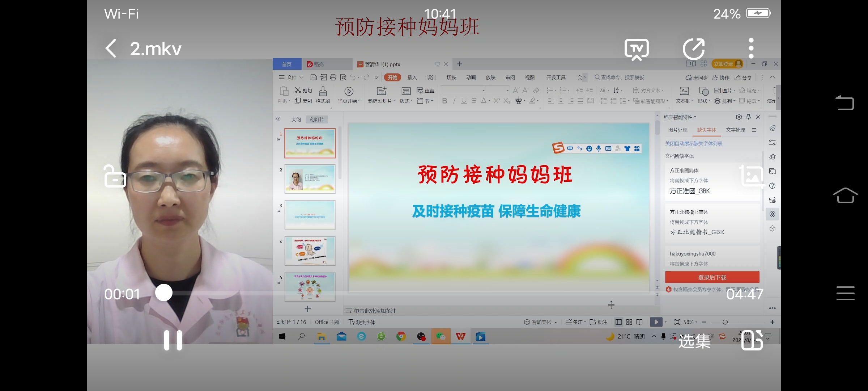Select slide 2 thumbnail
Image resolution: width=868 pixels, height=391 pixels.
tap(310, 179)
